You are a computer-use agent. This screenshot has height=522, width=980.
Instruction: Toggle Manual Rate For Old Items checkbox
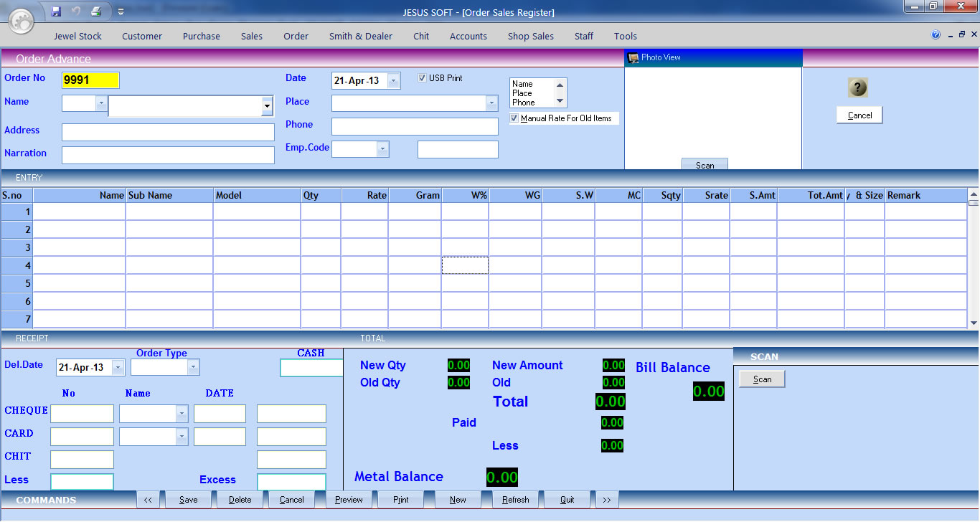point(514,118)
